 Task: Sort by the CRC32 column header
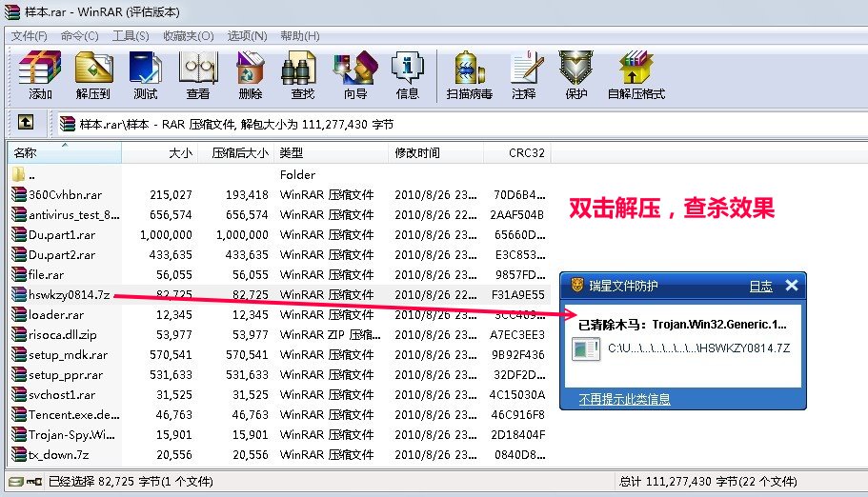click(517, 152)
